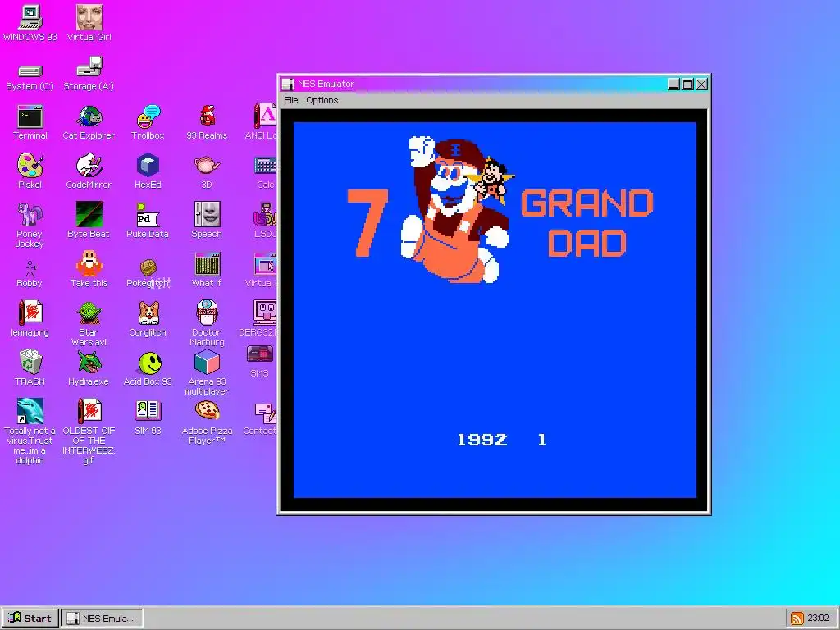Maximize the NES Emulator window

point(688,84)
